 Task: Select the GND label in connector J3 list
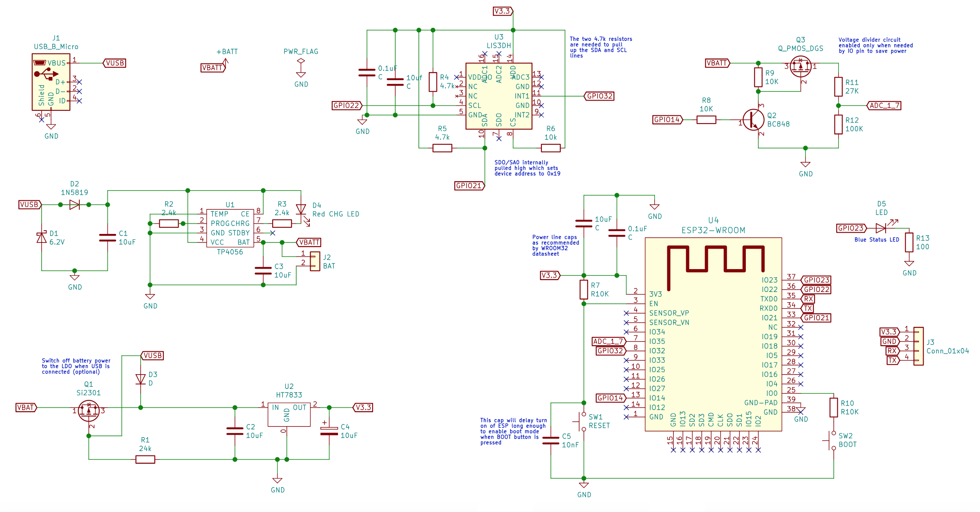[889, 341]
